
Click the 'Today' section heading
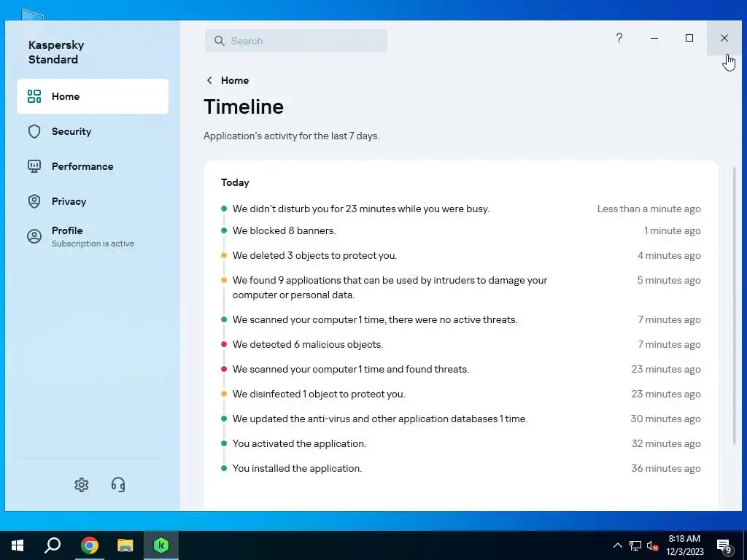[x=235, y=182]
